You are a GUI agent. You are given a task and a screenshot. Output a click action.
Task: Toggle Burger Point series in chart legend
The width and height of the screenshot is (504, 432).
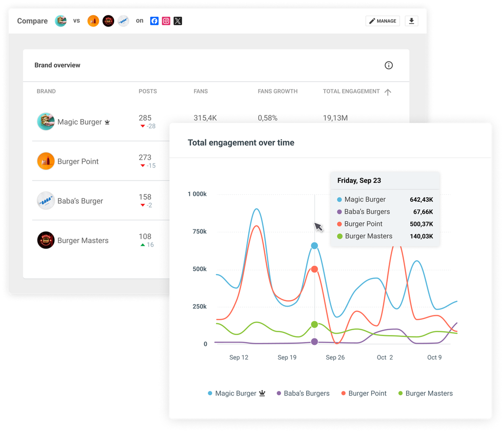click(367, 394)
